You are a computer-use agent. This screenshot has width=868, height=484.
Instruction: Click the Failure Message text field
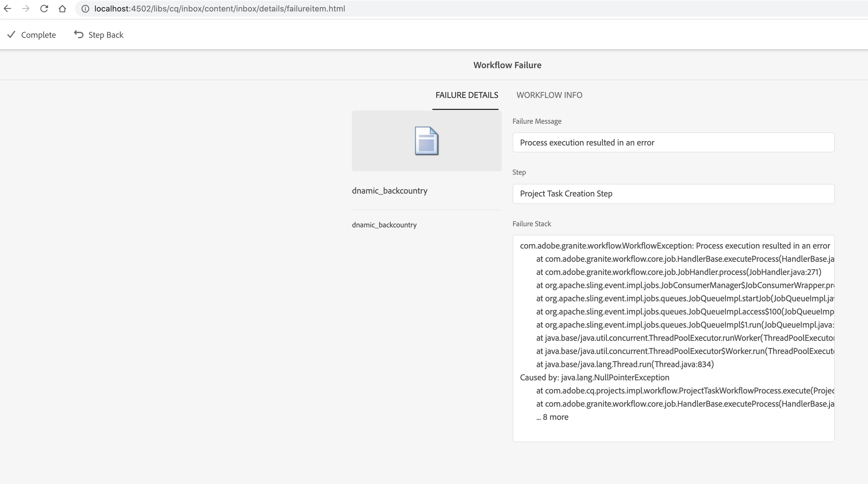(x=673, y=143)
